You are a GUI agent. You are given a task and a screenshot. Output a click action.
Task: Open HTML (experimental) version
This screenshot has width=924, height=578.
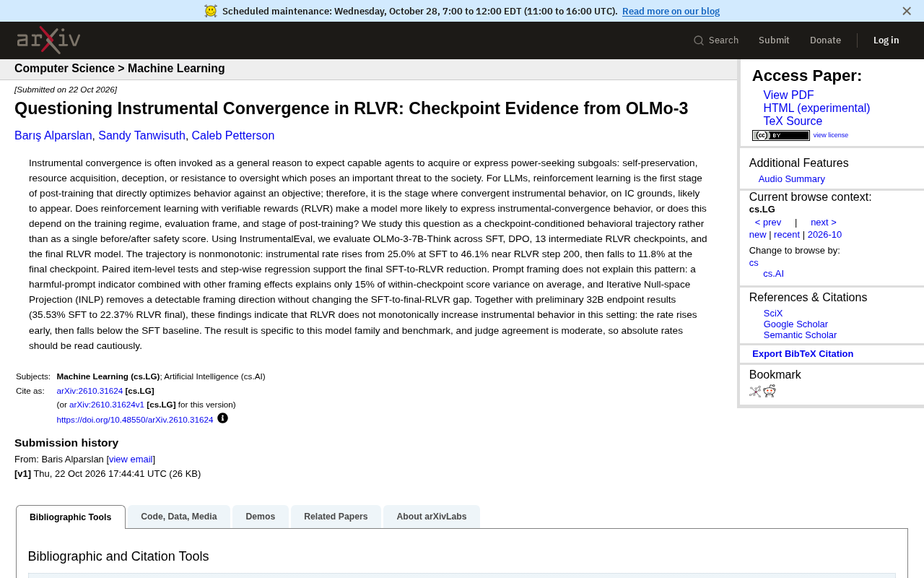pos(816,108)
